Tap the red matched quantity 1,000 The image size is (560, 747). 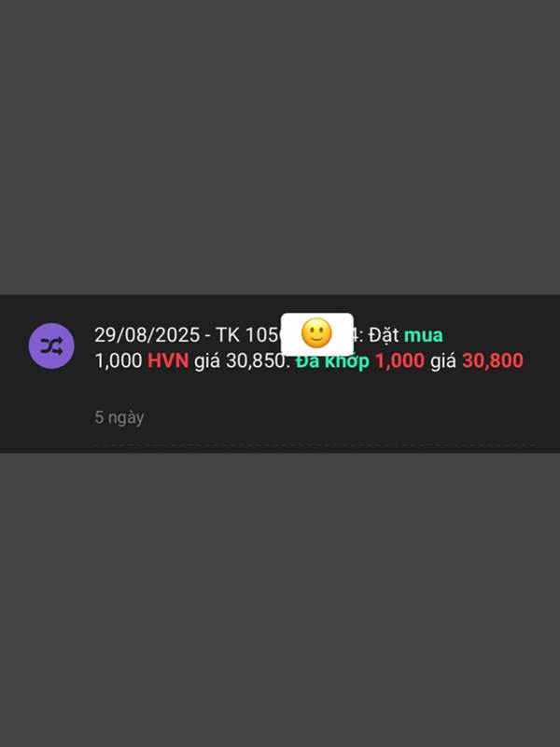point(400,360)
